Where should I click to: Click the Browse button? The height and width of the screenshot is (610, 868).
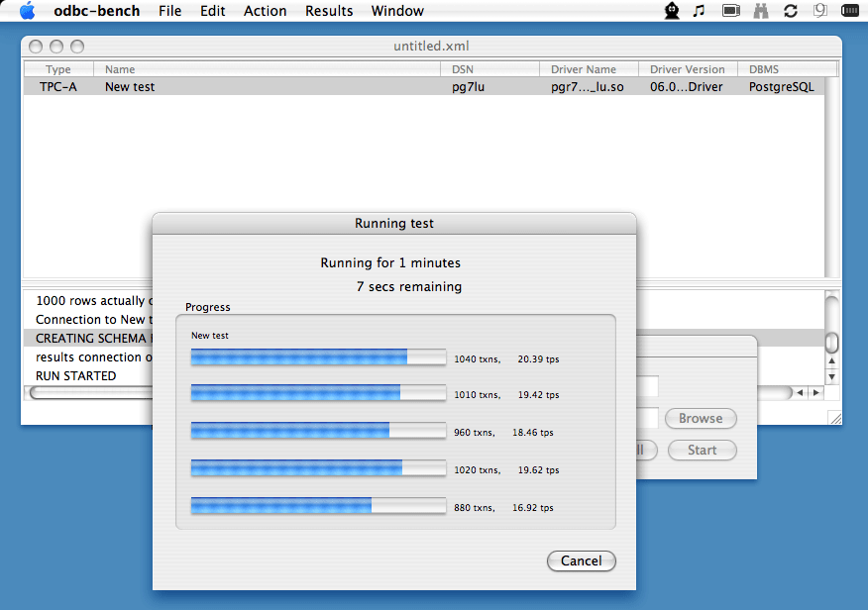pos(701,418)
